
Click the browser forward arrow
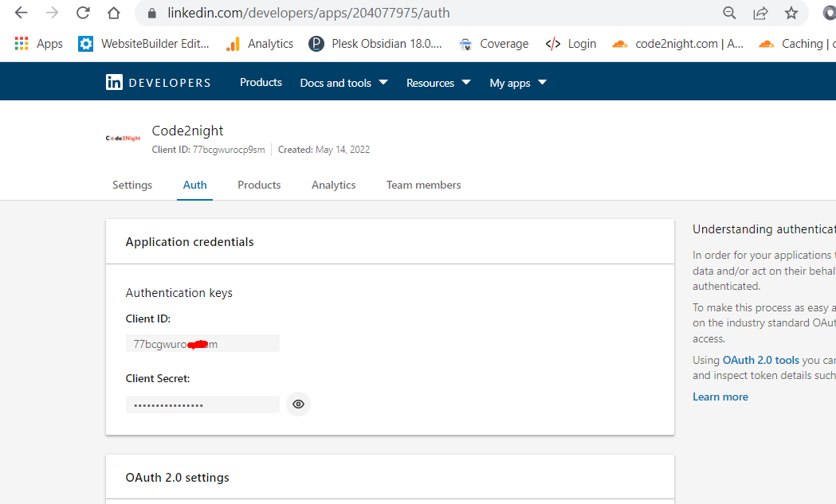coord(52,13)
